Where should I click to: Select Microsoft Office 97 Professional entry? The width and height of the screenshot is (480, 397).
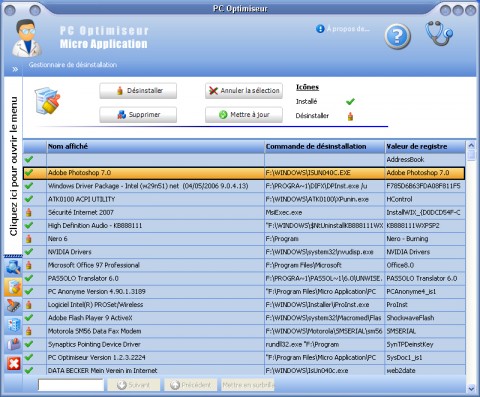pyautogui.click(x=244, y=265)
